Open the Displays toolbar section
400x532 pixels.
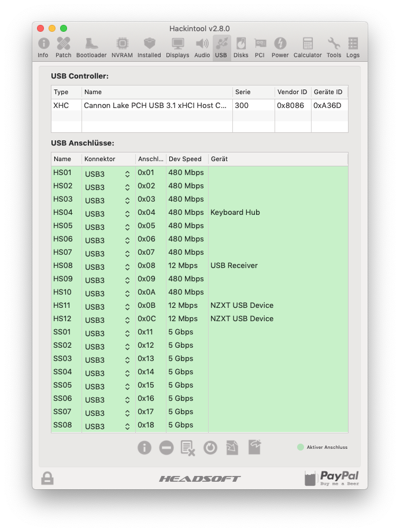tap(177, 47)
